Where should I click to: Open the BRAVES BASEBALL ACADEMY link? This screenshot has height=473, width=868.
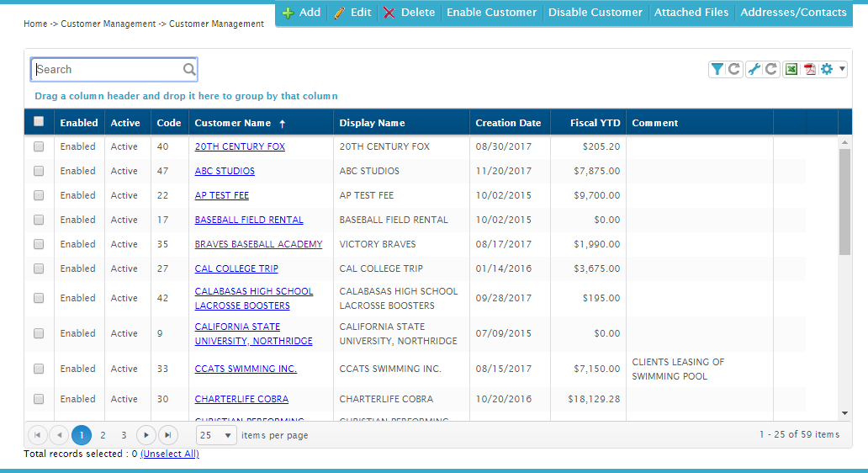click(x=258, y=244)
